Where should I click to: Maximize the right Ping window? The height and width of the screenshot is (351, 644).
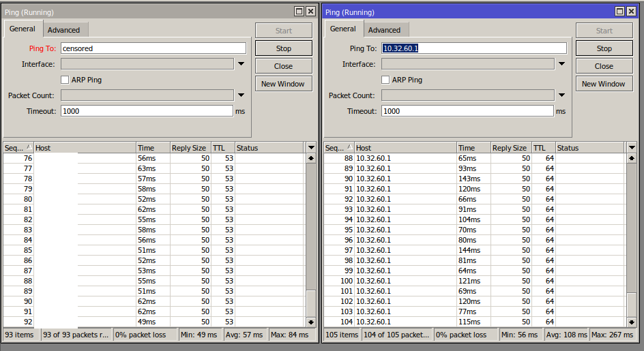click(x=619, y=12)
